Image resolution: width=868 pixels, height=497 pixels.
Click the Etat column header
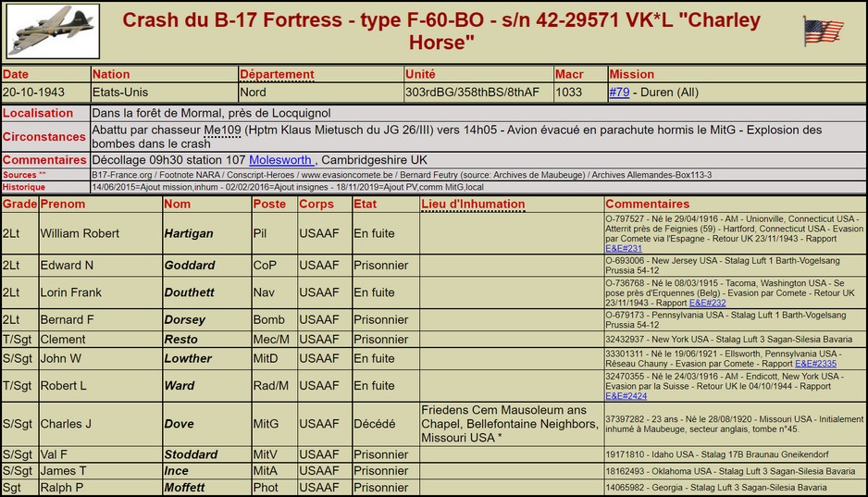tap(366, 204)
